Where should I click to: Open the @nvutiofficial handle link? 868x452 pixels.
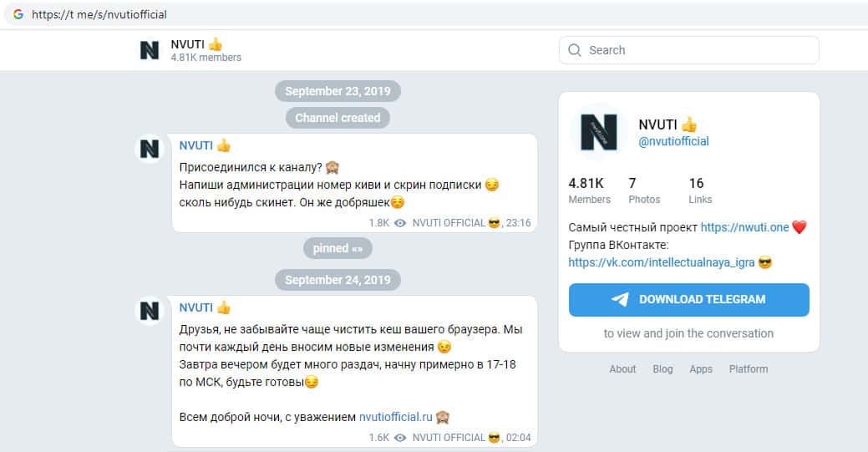pos(673,141)
